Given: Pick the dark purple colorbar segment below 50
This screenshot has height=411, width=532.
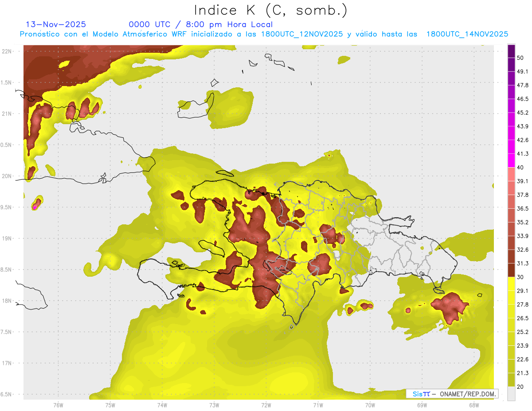Looking at the screenshot, I should click(x=511, y=64).
